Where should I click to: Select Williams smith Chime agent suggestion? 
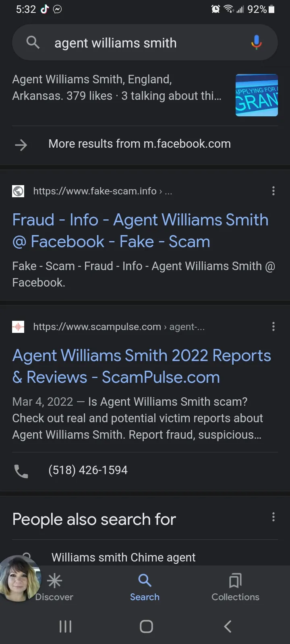123,557
